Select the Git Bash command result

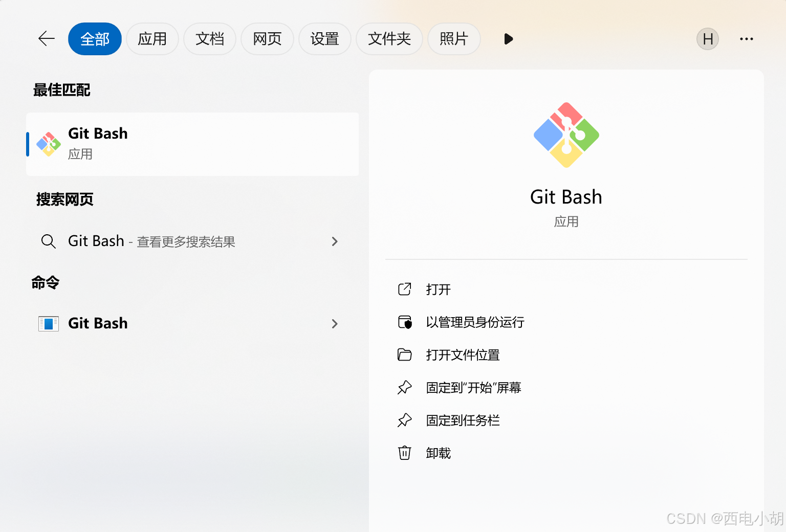coord(192,323)
